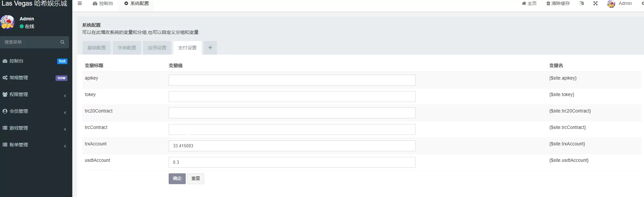
Task: Open the 清除缓存 trash option
Action: tap(558, 3)
